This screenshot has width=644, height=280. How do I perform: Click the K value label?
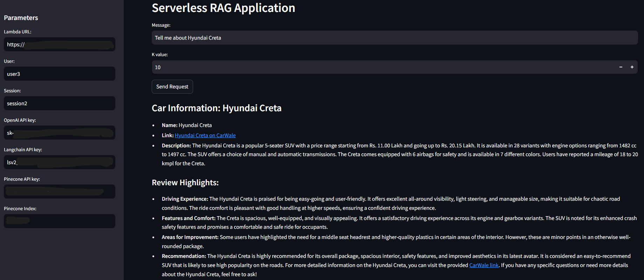click(160, 55)
